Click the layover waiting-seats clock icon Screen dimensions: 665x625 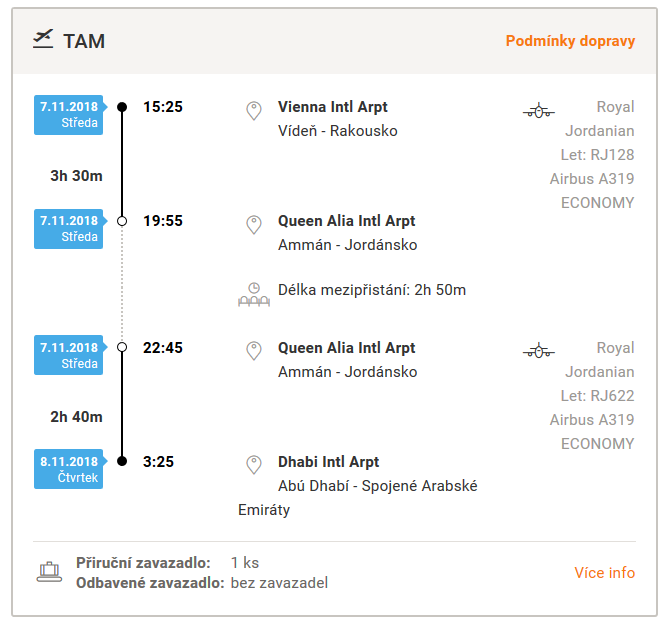254,295
